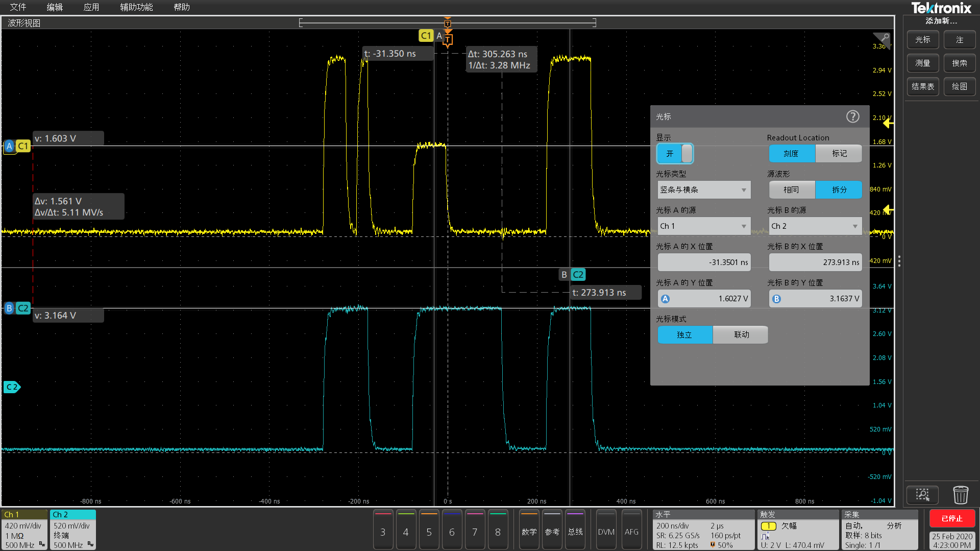This screenshot has width=980, height=551.
Task: Click the 测量 measure button
Action: [922, 63]
